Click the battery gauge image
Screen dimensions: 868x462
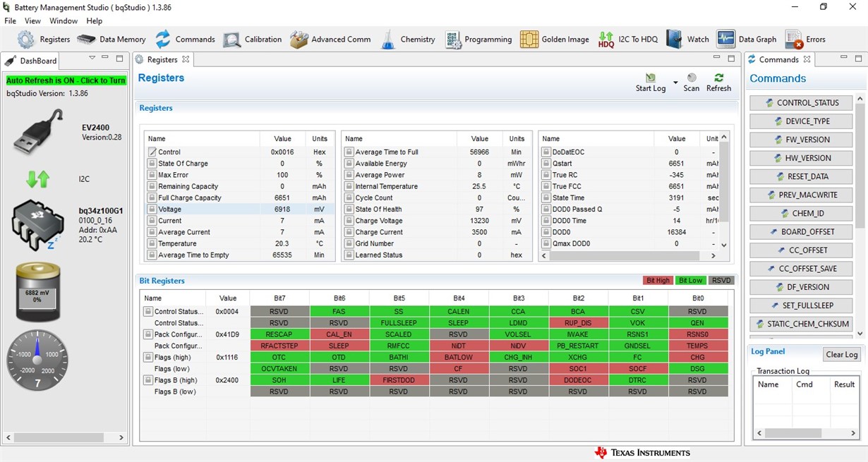pyautogui.click(x=38, y=293)
